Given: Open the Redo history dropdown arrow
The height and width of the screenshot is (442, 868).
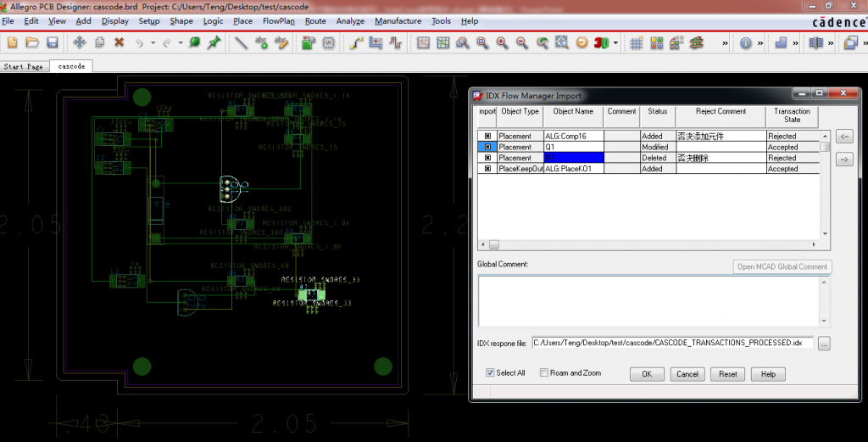Looking at the screenshot, I should point(180,42).
